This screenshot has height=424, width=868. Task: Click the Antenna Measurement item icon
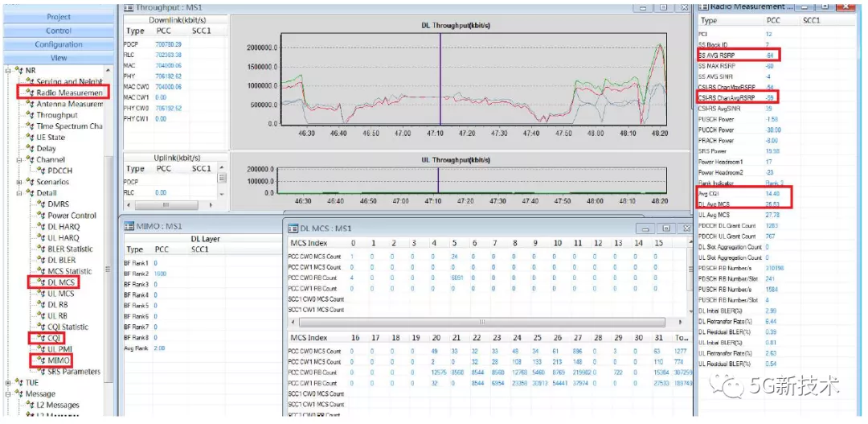click(x=30, y=104)
